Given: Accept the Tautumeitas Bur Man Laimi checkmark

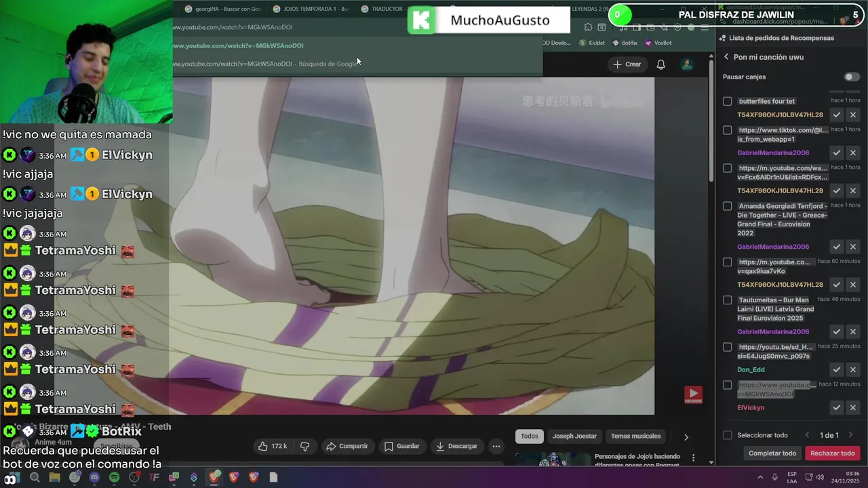Looking at the screenshot, I should click(837, 332).
